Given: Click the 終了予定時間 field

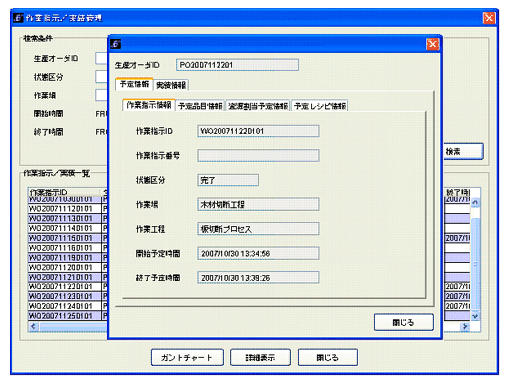Looking at the screenshot, I should [258, 278].
